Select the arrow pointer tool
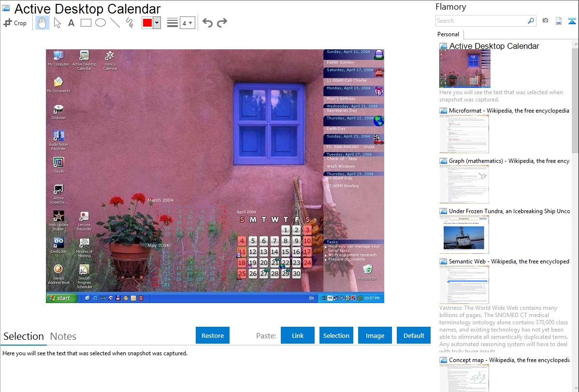Image resolution: width=579 pixels, height=392 pixels. [x=57, y=23]
